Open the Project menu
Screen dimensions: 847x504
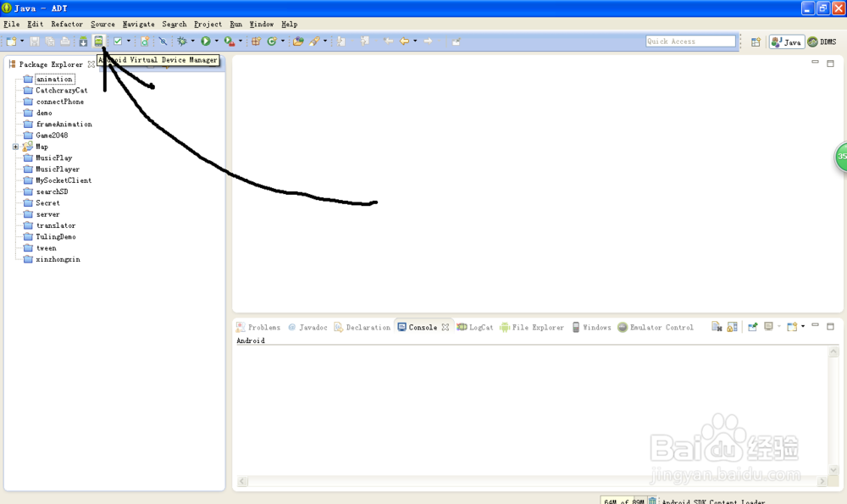[x=208, y=24]
